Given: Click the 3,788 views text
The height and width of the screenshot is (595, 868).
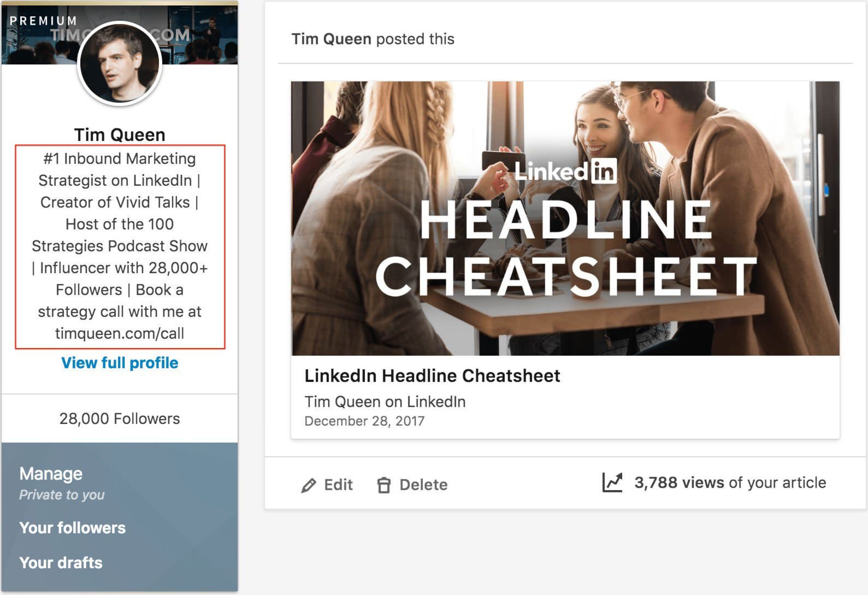Looking at the screenshot, I should click(679, 482).
